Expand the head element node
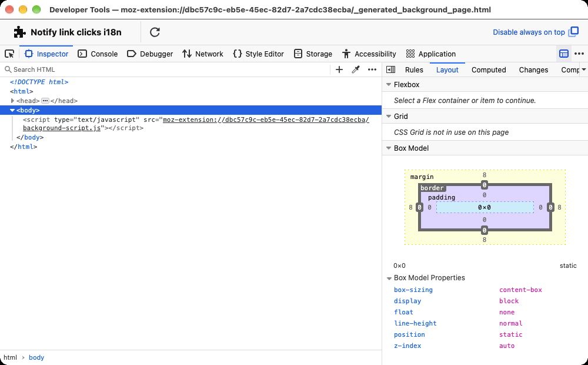The image size is (588, 365). pyautogui.click(x=12, y=101)
